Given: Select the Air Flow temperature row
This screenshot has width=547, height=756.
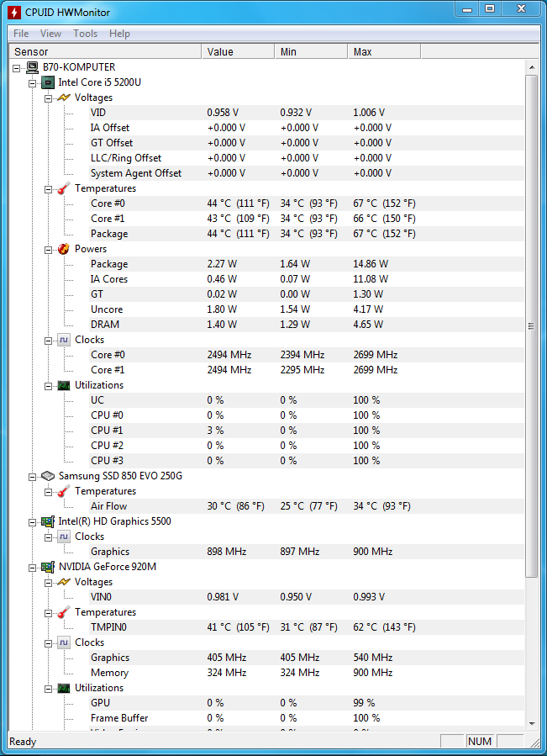Looking at the screenshot, I should tap(307, 506).
